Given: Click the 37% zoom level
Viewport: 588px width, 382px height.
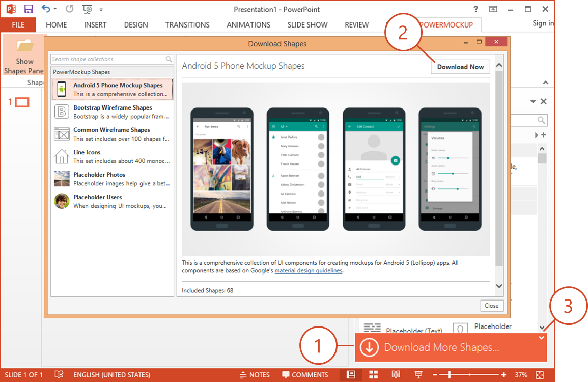Looking at the screenshot, I should click(521, 374).
